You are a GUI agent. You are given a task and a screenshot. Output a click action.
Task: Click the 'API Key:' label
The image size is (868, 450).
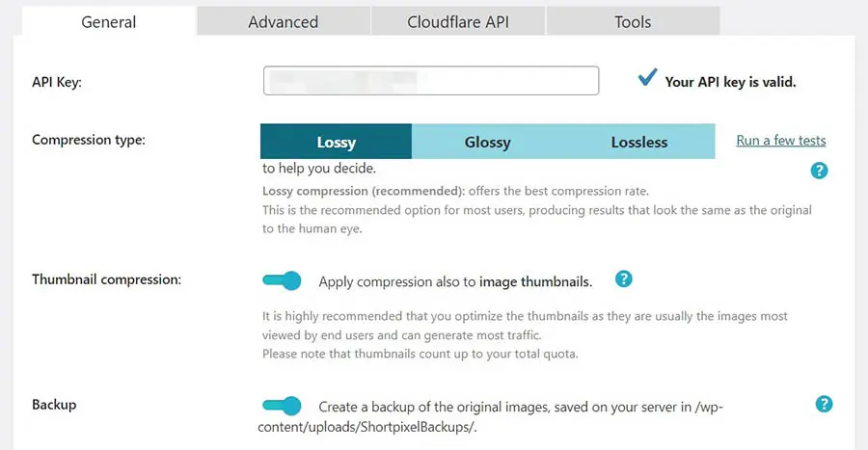pyautogui.click(x=57, y=82)
